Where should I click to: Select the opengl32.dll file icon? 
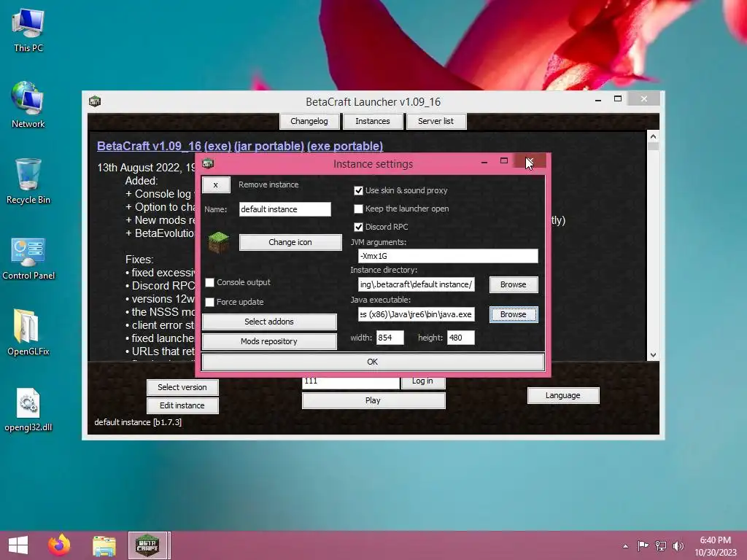[28, 410]
